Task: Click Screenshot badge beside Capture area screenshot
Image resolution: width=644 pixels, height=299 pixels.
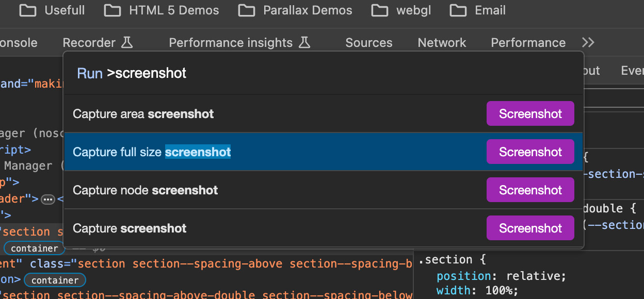Action: point(530,113)
